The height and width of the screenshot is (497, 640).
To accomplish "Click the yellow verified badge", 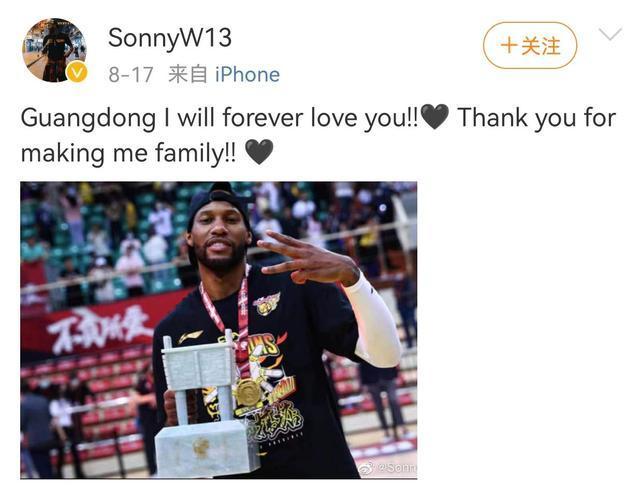I will point(77,72).
